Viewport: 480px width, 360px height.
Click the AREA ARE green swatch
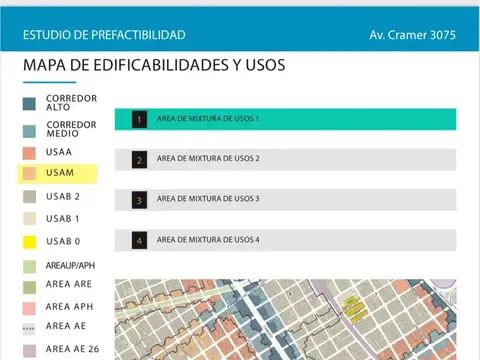coord(29,287)
